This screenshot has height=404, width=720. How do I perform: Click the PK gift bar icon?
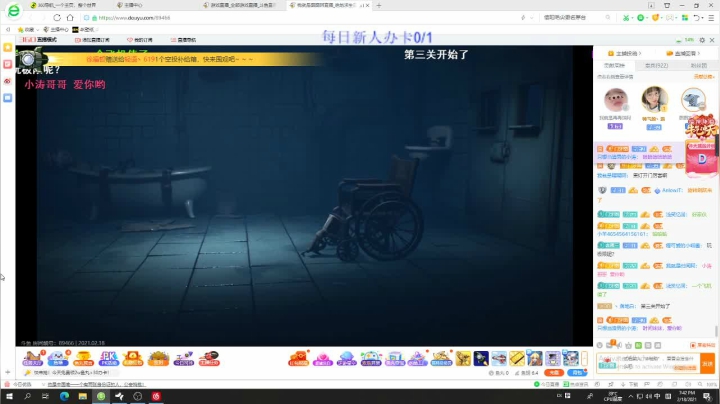(x=109, y=358)
